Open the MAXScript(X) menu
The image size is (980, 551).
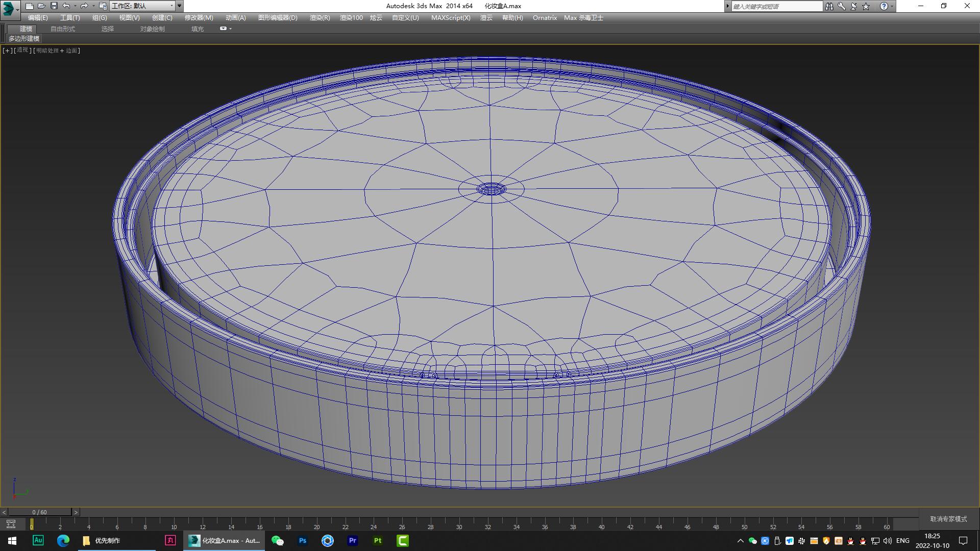coord(451,17)
